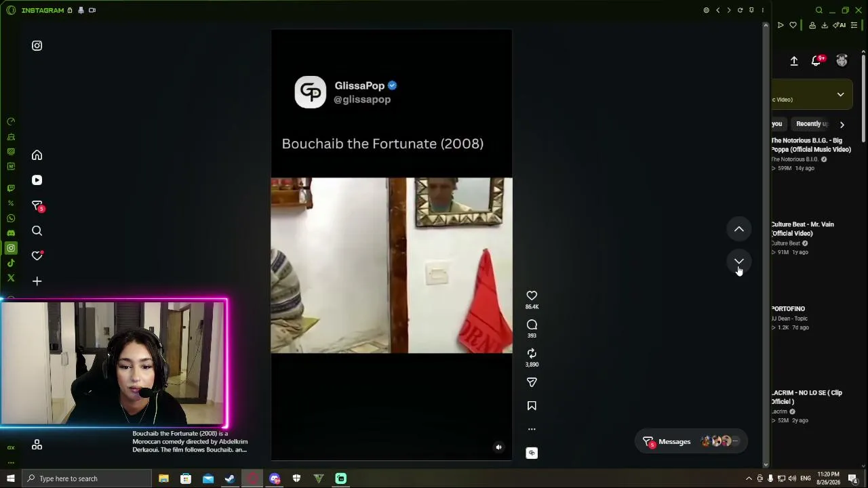868x488 pixels.
Task: Click the YouTube upload arrow icon
Action: (794, 61)
